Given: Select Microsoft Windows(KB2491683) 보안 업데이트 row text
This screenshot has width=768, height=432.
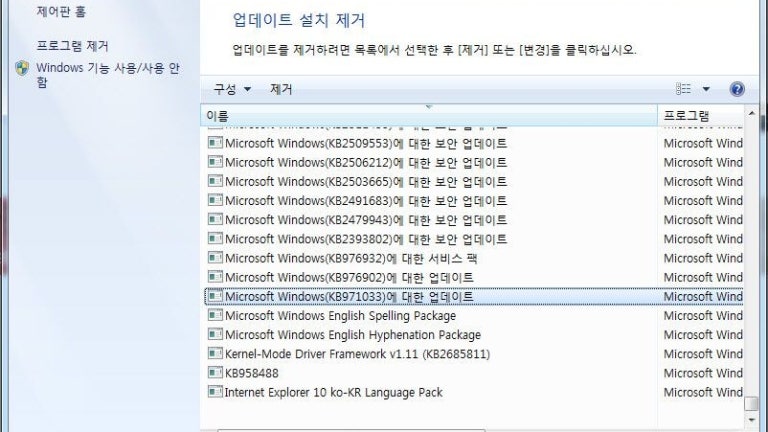Looking at the screenshot, I should [366, 201].
